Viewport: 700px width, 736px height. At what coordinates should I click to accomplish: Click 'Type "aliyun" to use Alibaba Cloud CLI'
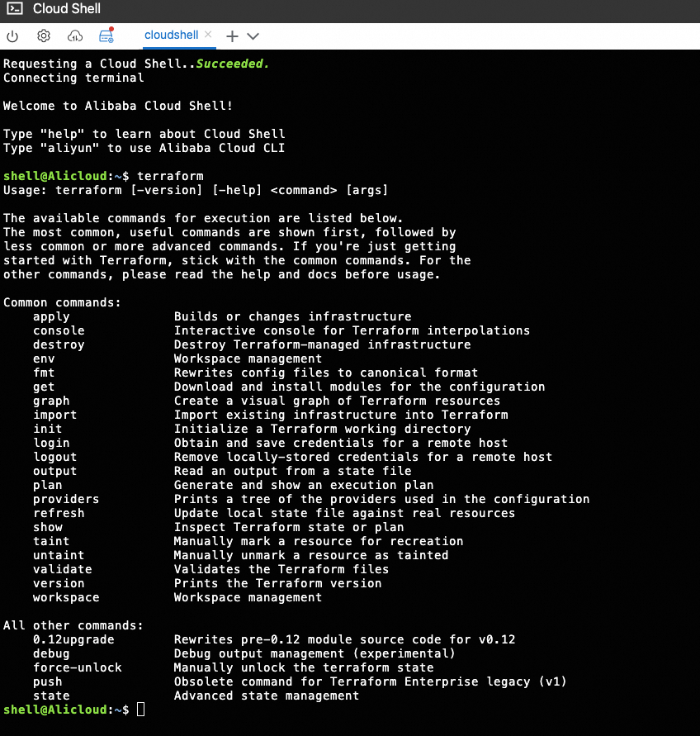point(144,148)
